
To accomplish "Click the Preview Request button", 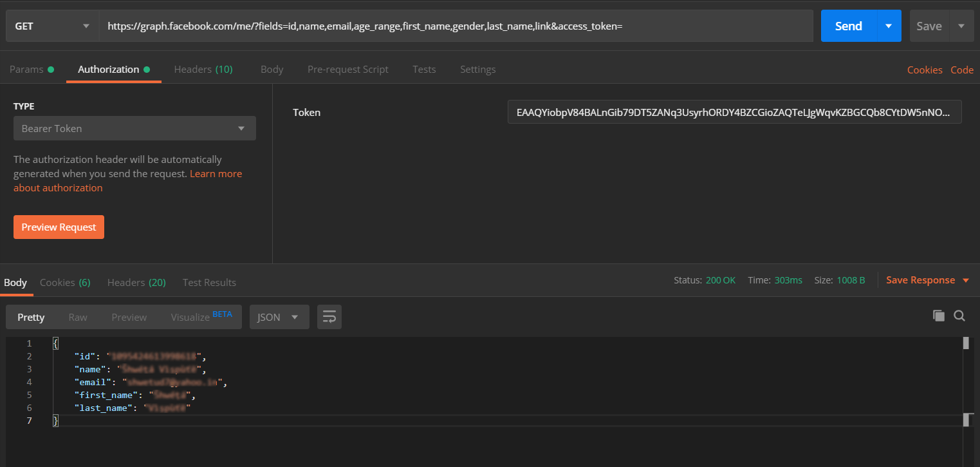I will tap(59, 227).
